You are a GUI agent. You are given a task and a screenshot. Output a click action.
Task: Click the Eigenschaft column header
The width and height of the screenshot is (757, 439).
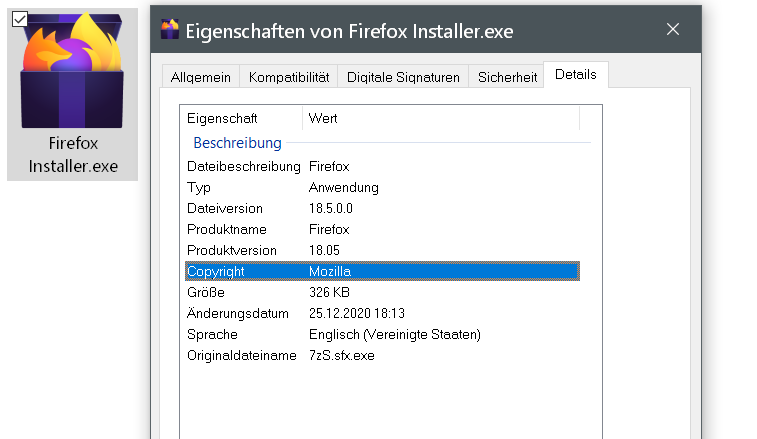point(243,118)
